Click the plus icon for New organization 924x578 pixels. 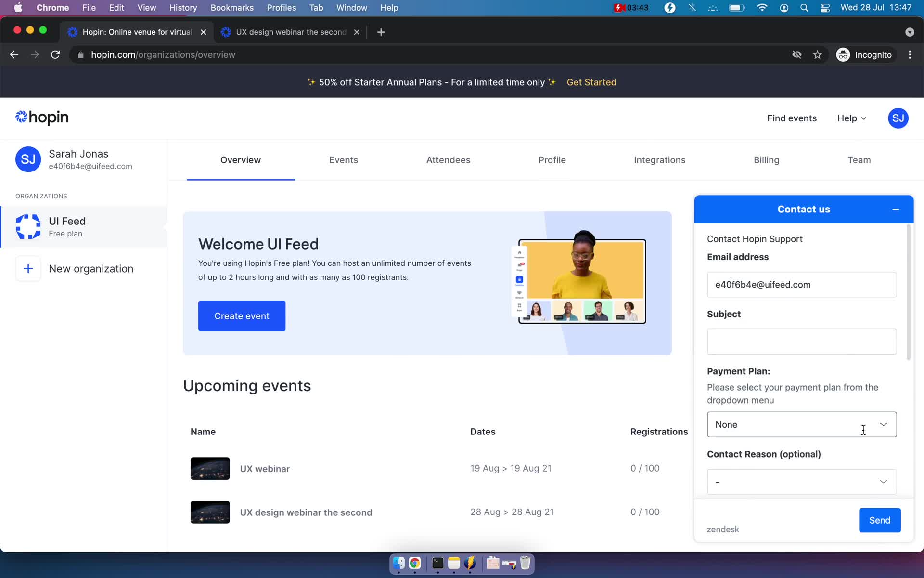(28, 269)
